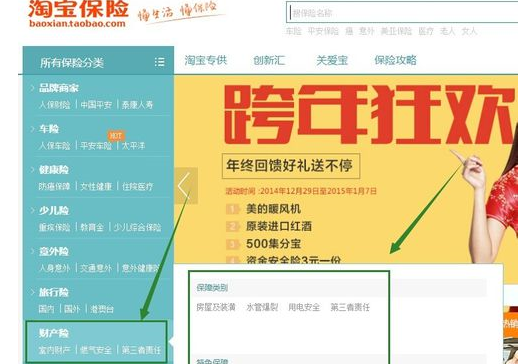Click the 年终回馈好礼送不停 banner label
This screenshot has width=523, height=364.
[291, 166]
